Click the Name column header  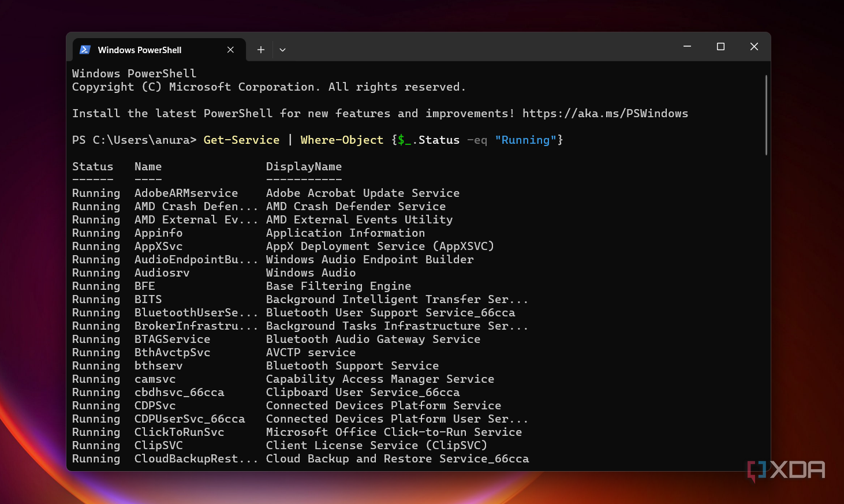point(148,166)
